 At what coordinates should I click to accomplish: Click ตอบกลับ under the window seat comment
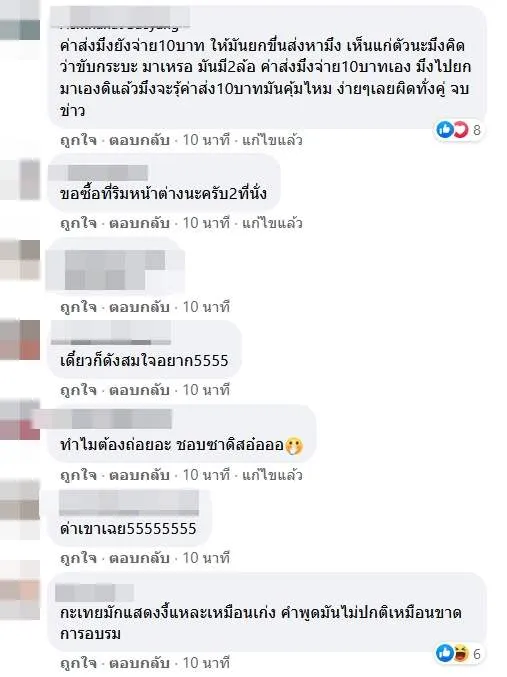tap(139, 223)
